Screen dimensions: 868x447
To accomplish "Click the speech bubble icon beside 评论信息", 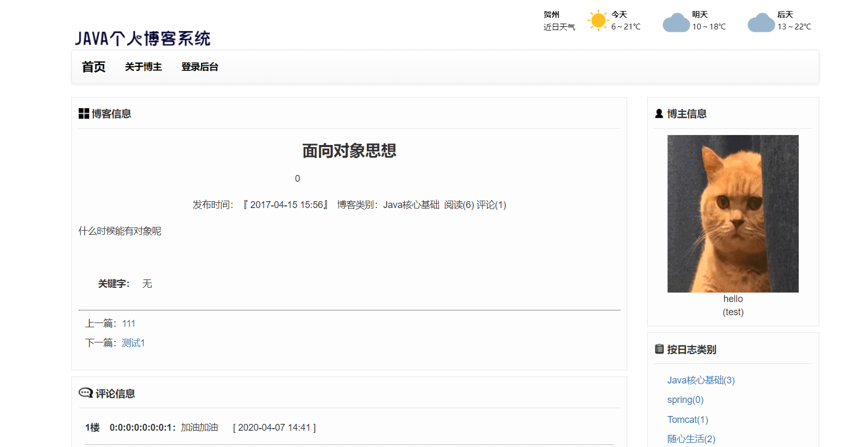I will pos(86,393).
